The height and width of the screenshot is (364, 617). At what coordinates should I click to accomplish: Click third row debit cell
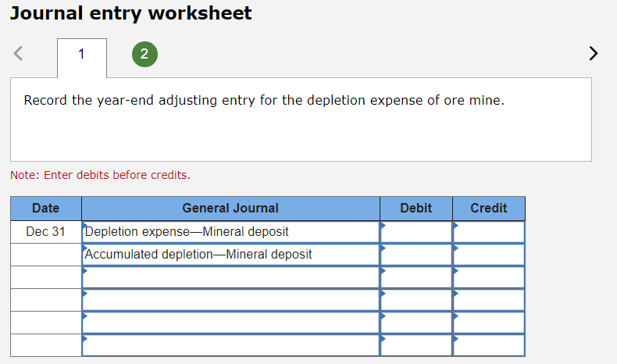pos(416,277)
